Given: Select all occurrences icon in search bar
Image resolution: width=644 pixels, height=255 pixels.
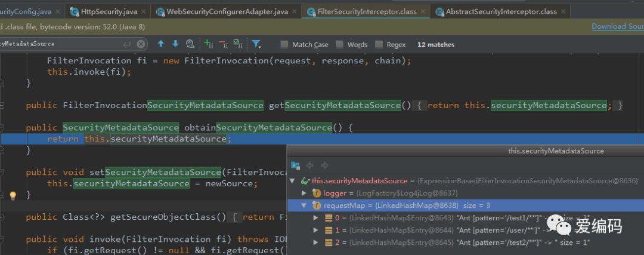Looking at the screenshot, I should 238,44.
